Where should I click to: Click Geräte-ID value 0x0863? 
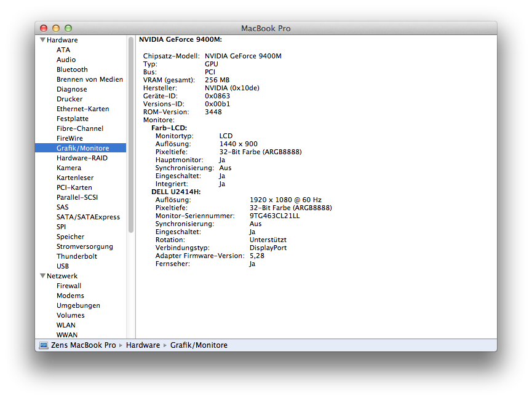[217, 96]
